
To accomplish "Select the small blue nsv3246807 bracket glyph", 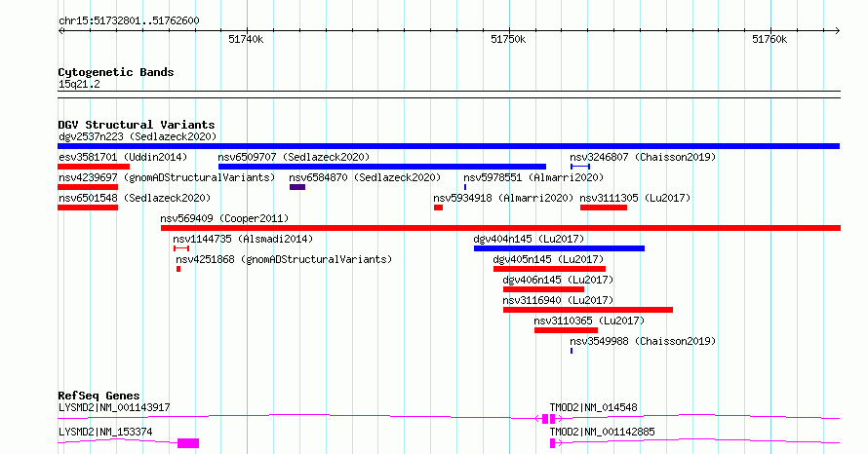I will (580, 167).
